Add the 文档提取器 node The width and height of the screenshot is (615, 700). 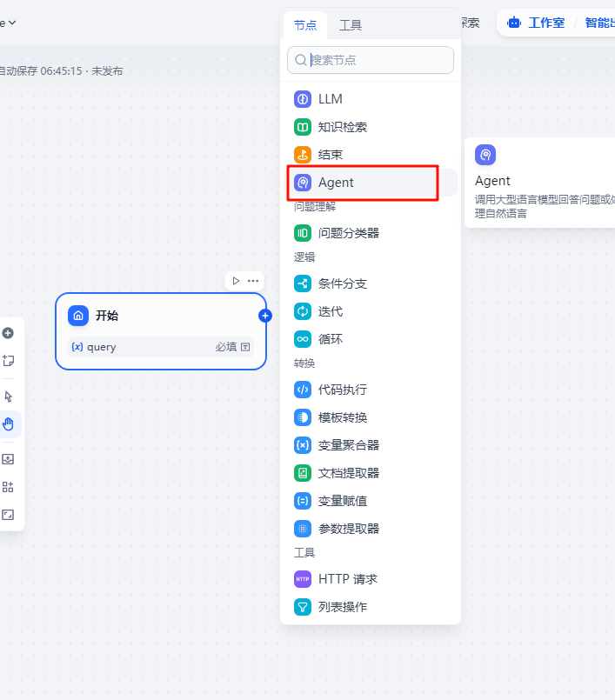tap(348, 473)
